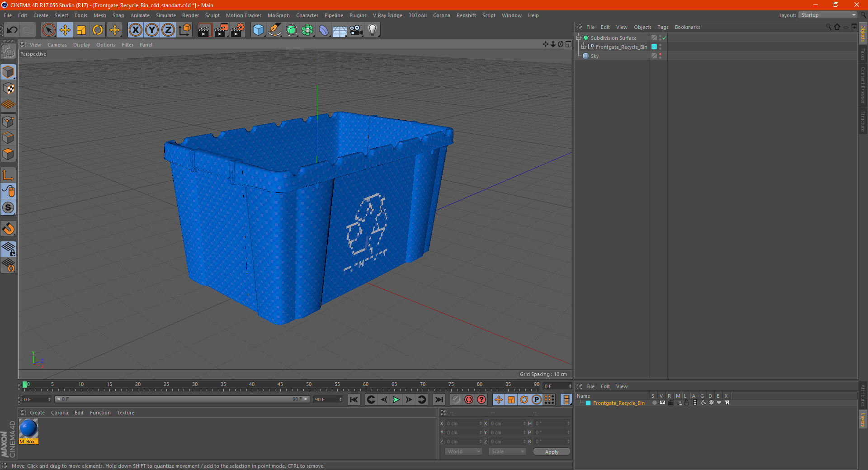Switch to Points mode
The image size is (868, 470).
pyautogui.click(x=8, y=122)
